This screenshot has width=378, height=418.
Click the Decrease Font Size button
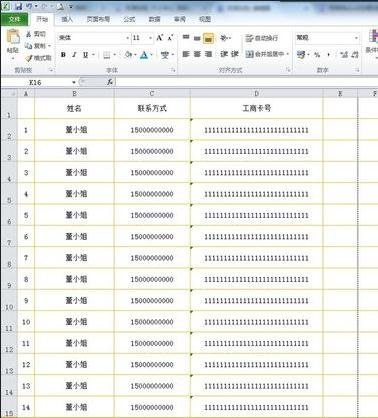tap(170, 38)
